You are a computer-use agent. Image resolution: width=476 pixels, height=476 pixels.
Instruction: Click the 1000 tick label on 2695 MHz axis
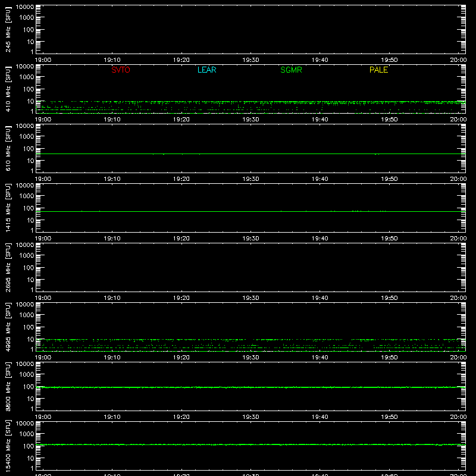point(27,256)
